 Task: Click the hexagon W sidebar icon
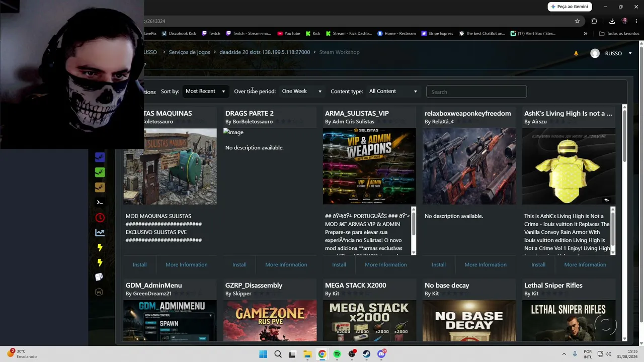(99, 292)
